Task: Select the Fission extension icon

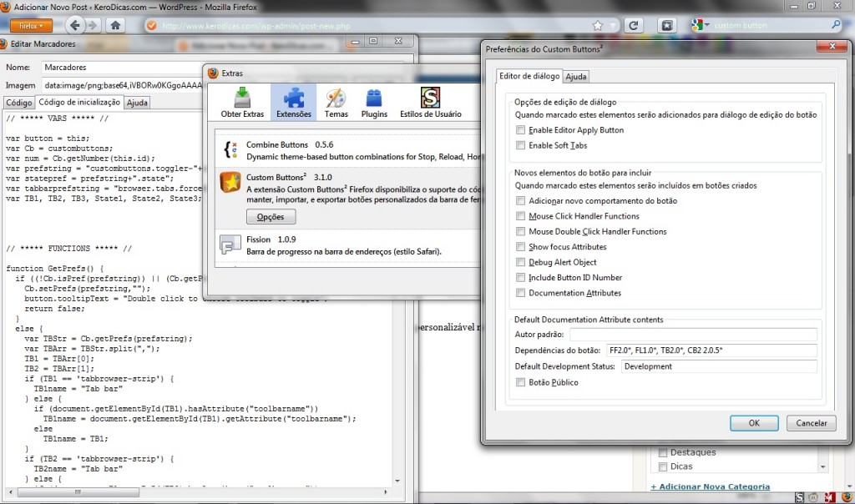Action: tap(230, 244)
